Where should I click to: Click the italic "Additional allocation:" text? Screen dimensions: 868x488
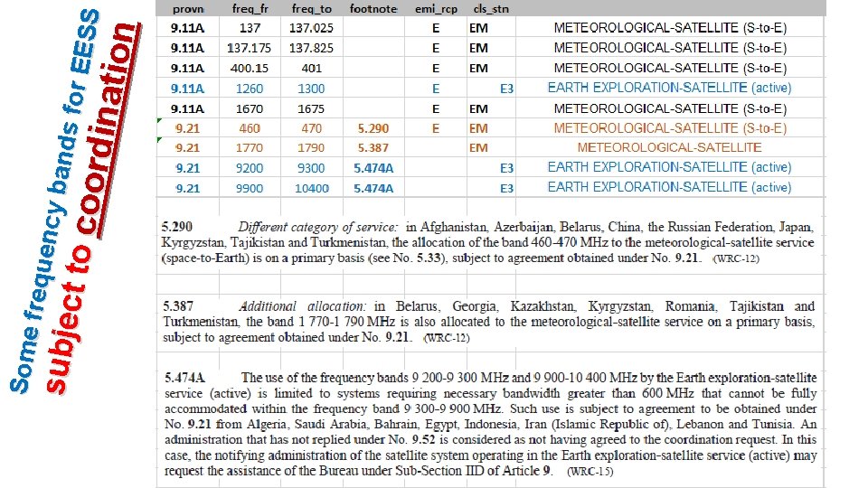pyautogui.click(x=302, y=306)
